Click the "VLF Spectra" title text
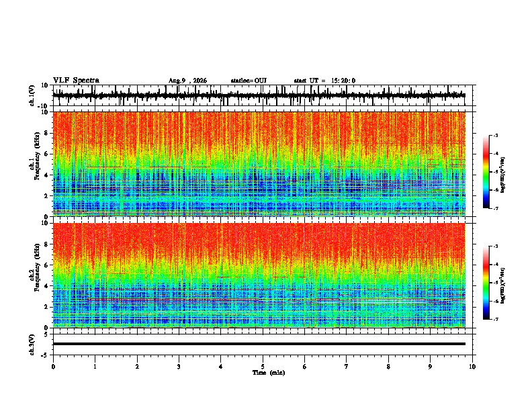 76,81
